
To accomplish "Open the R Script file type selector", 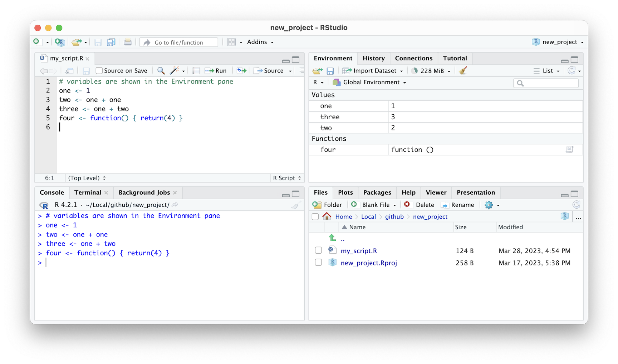I will (287, 178).
